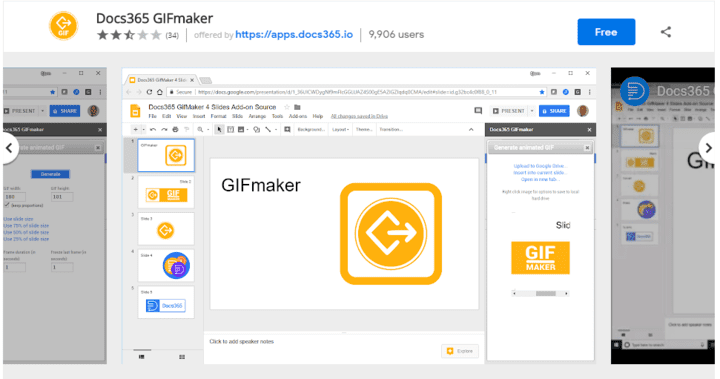Select slide 5 thumbnail with Docs365 logo
The height and width of the screenshot is (379, 720).
[x=166, y=302]
